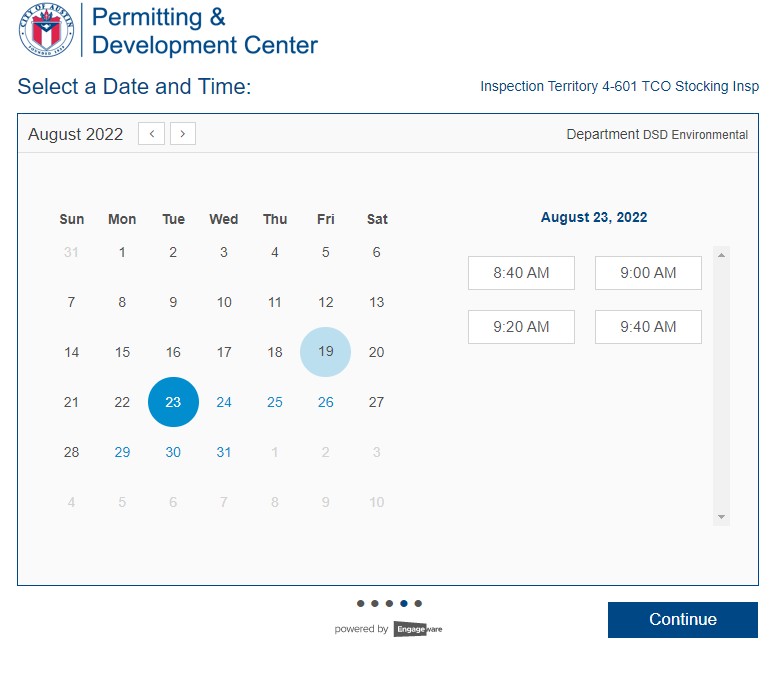
Task: Choose August 30 on the calendar
Action: point(173,452)
